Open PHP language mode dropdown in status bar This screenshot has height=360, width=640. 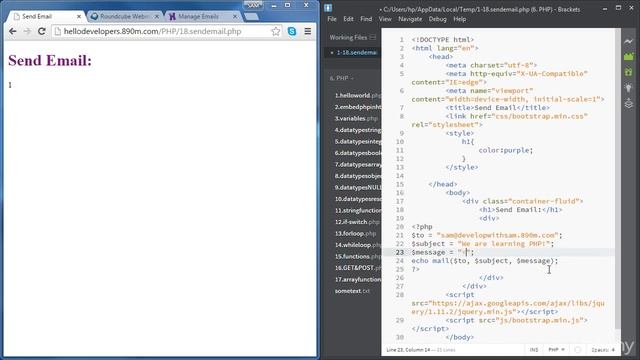(x=557, y=350)
